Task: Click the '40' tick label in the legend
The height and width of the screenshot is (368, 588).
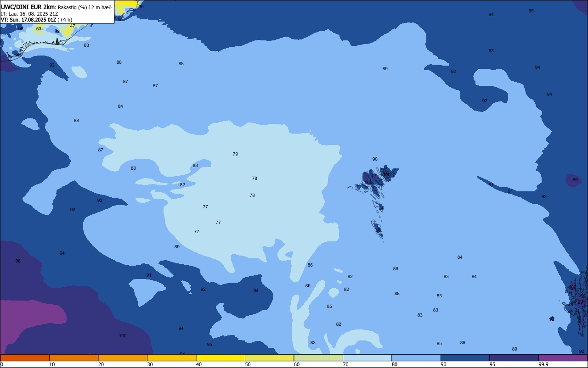Action: pyautogui.click(x=199, y=364)
